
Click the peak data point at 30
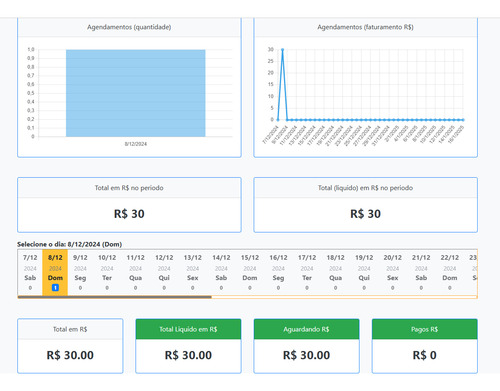pyautogui.click(x=282, y=50)
